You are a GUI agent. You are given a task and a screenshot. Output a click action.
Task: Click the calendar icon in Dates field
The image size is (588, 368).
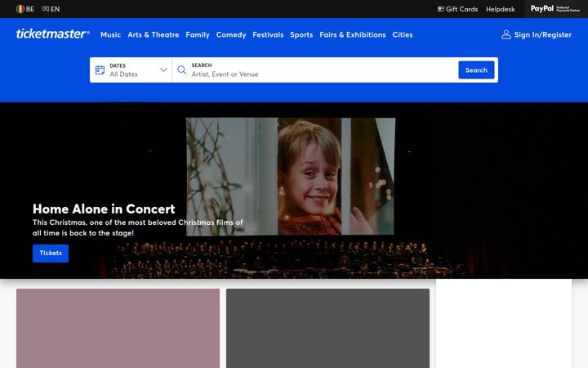[100, 70]
